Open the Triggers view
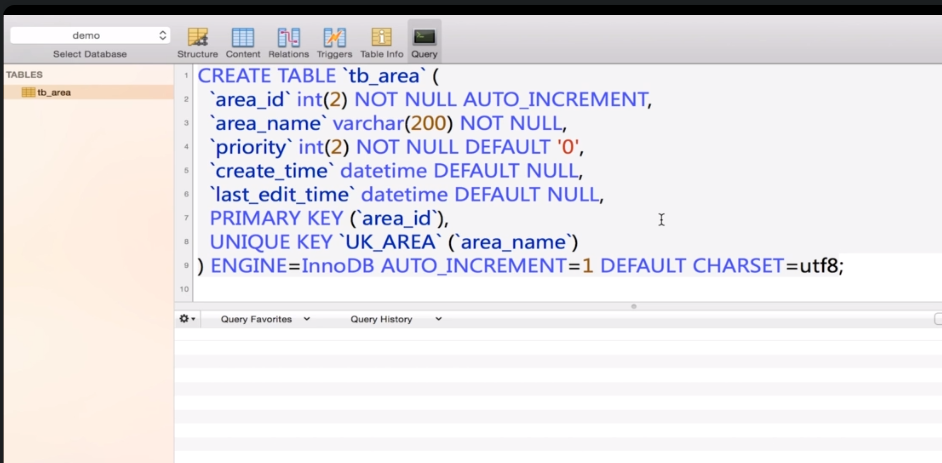This screenshot has width=942, height=463. 335,42
